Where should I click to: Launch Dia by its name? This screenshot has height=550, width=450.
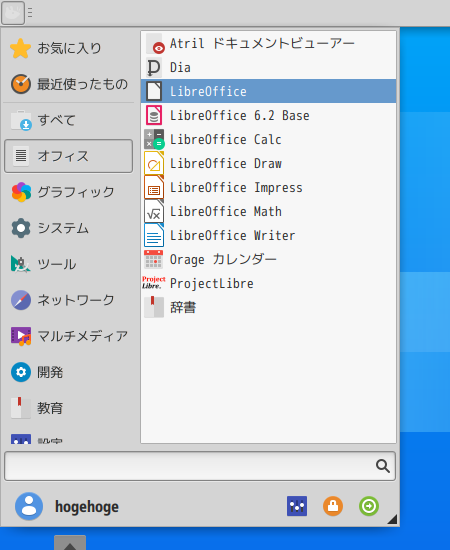180,67
